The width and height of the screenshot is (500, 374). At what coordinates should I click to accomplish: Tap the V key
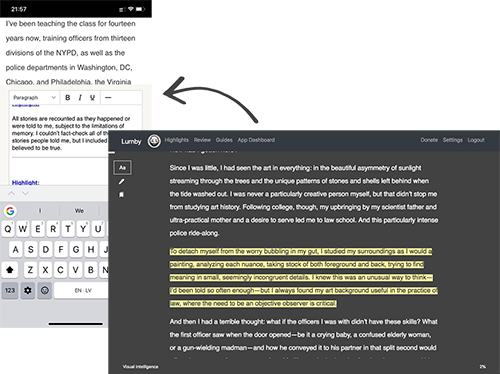(x=76, y=270)
